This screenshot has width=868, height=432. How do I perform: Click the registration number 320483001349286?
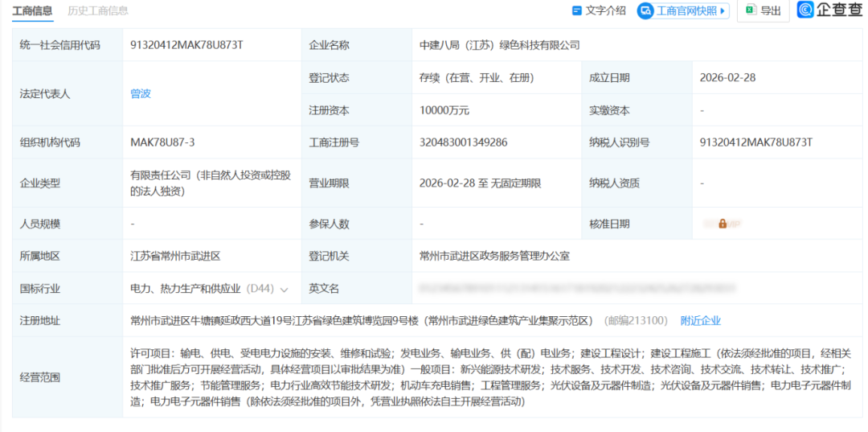pyautogui.click(x=463, y=142)
